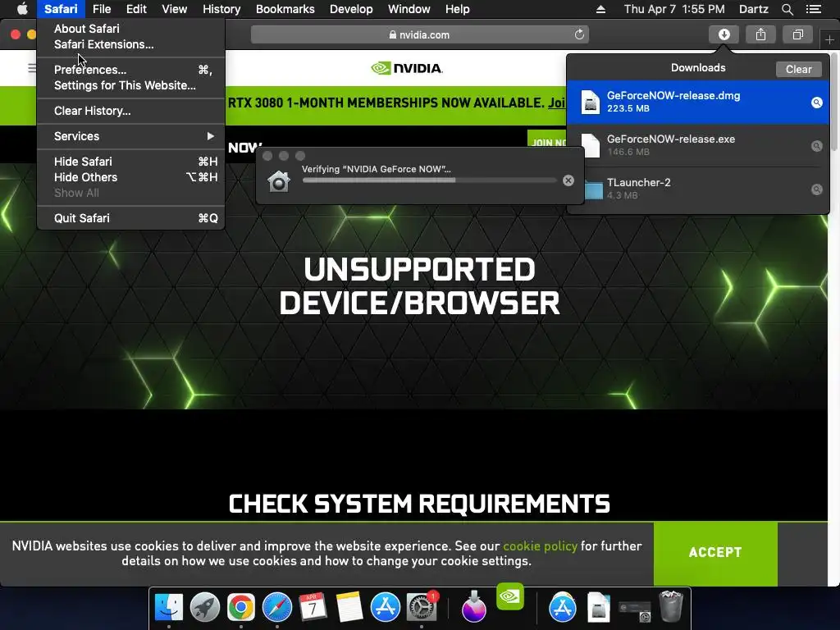Open Spotlight search magnifier

point(787,9)
